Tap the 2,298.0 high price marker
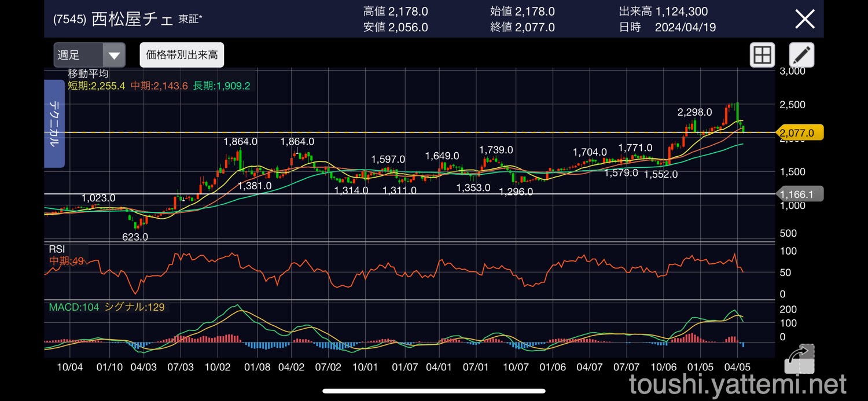The image size is (868, 401). pyautogui.click(x=694, y=112)
